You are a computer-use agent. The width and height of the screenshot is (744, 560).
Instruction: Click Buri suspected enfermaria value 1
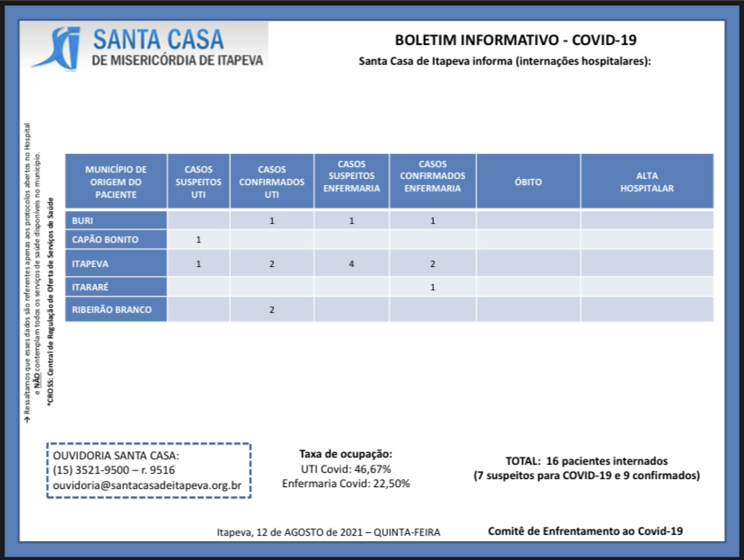pyautogui.click(x=351, y=221)
